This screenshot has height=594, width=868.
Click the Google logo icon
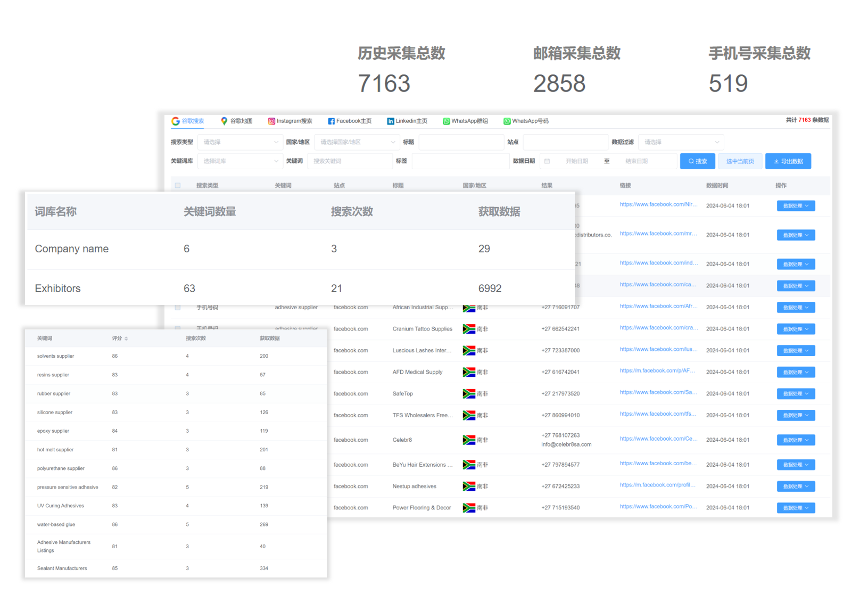click(x=176, y=121)
